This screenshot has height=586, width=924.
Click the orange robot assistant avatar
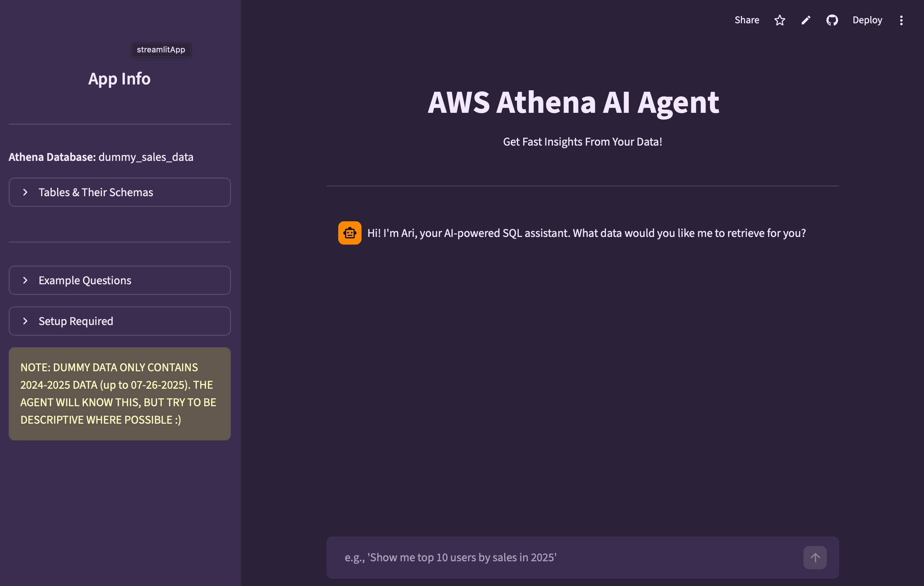click(349, 233)
